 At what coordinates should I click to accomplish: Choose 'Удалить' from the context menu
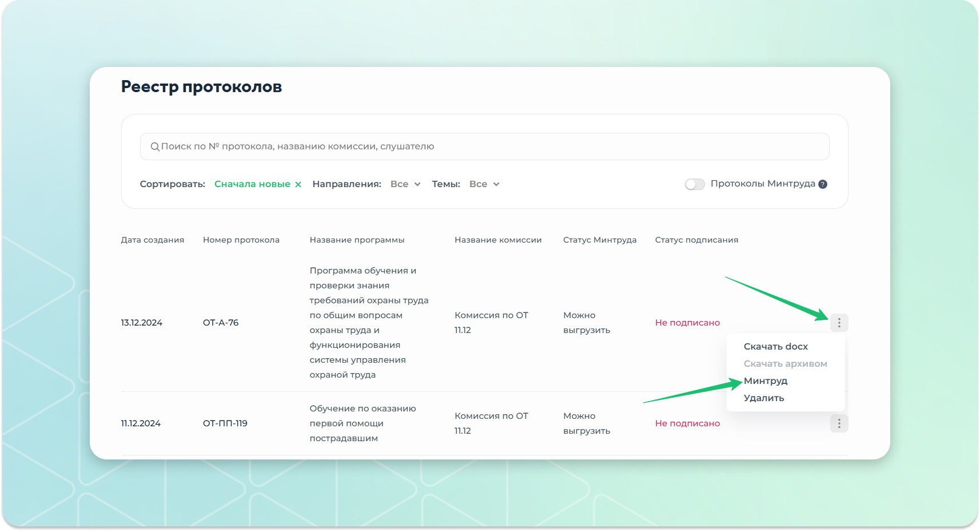[763, 398]
